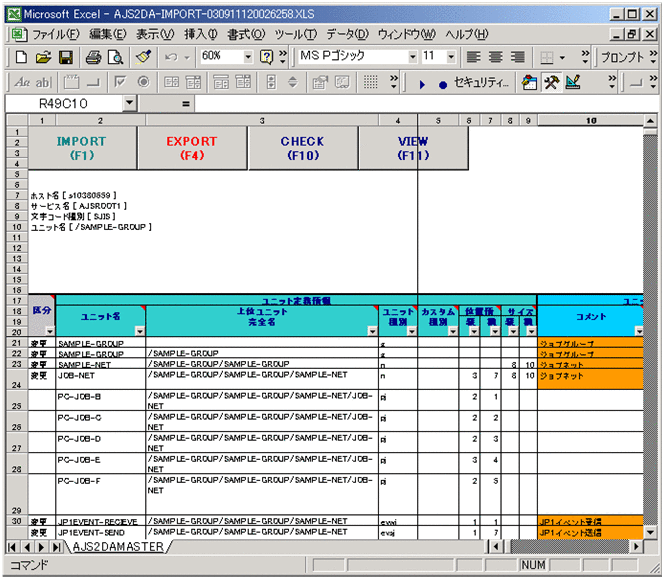This screenshot has height=580, width=665.
Task: Click the Print icon
Action: tap(94, 57)
